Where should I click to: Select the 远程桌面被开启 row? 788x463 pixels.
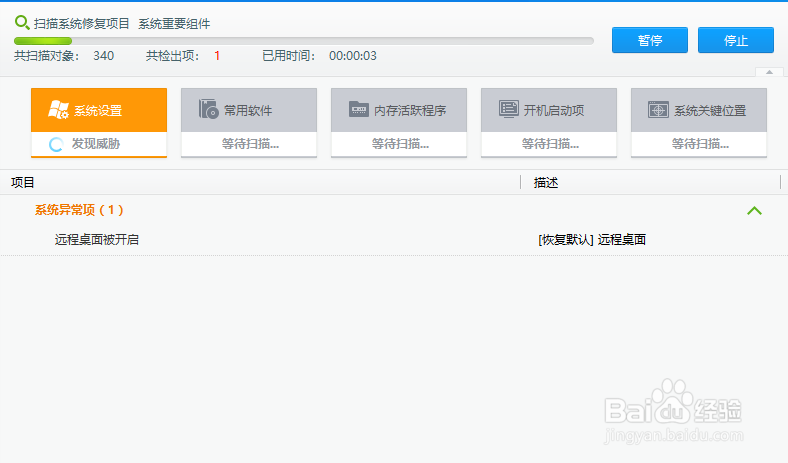pos(394,240)
